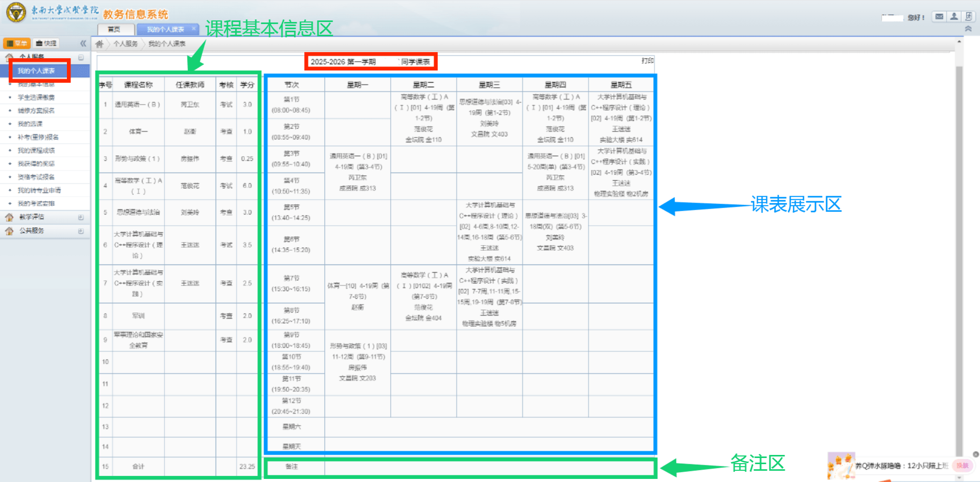
Task: Open 同学课表 classmate schedule link
Action: point(415,62)
